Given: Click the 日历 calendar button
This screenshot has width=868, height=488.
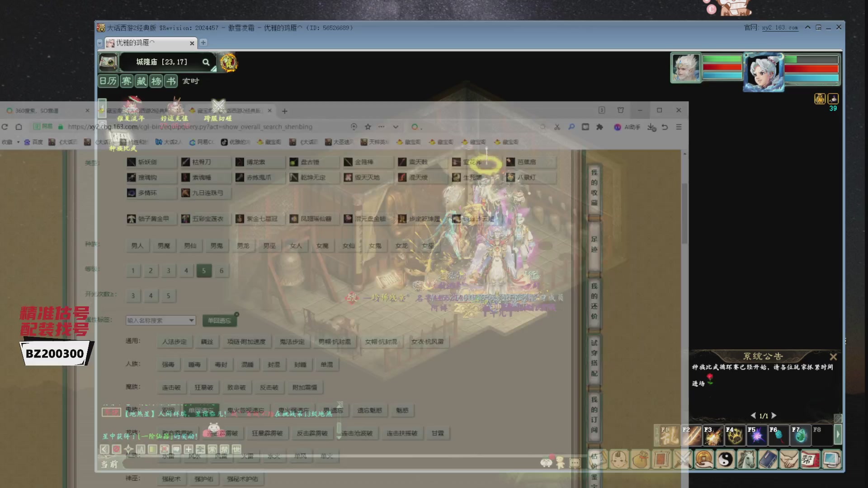Looking at the screenshot, I should click(x=108, y=81).
